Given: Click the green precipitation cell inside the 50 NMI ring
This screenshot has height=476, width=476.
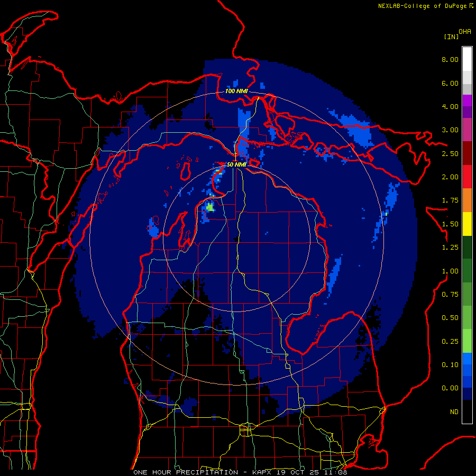Looking at the screenshot, I should [210, 207].
